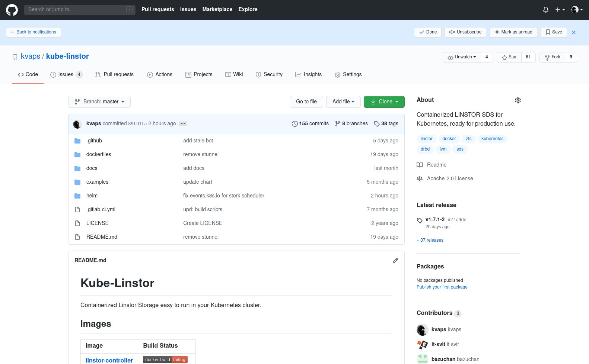Switch to the Insights tab
This screenshot has width=589, height=364.
point(308,75)
